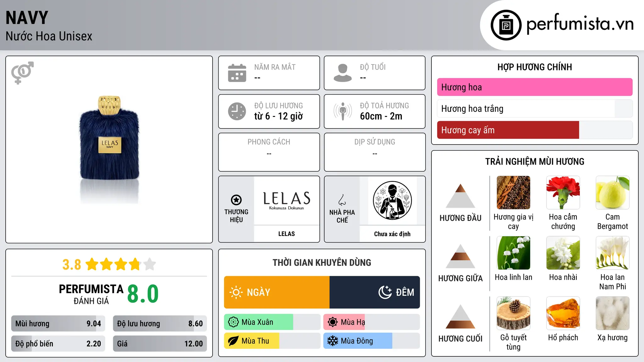Screen dimensions: 644x362
Task: Select the Gỗ tuyết tùng note image
Action: tap(514, 313)
